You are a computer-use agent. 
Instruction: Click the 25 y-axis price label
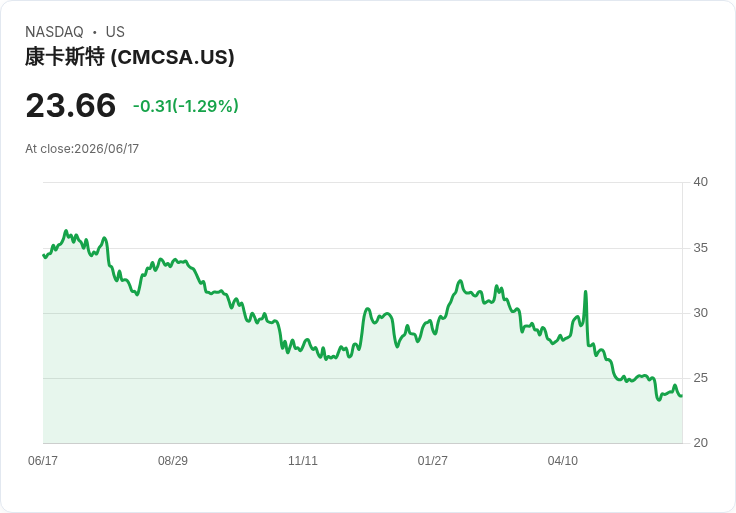point(700,378)
